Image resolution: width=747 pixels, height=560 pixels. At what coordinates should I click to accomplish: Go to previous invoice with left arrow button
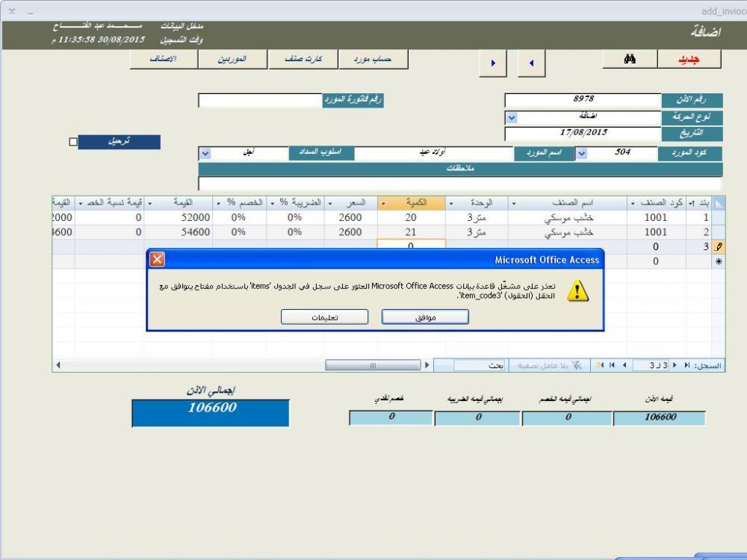[x=531, y=63]
